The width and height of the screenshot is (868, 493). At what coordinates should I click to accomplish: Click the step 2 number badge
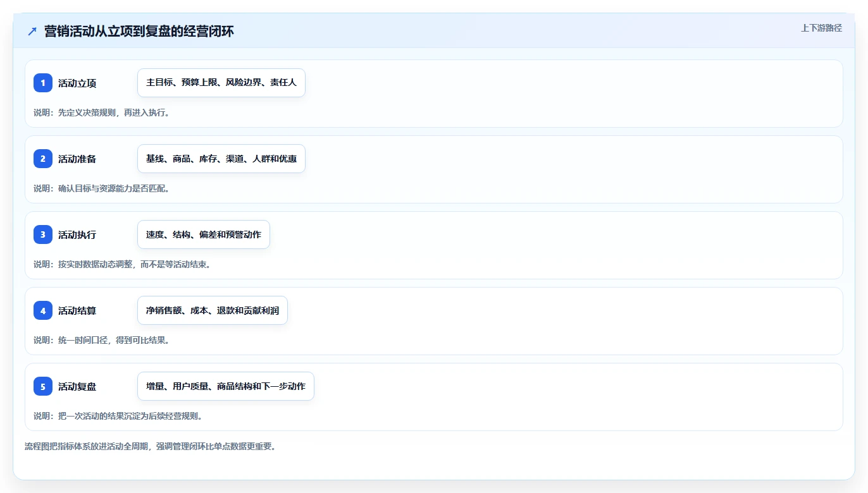click(43, 159)
